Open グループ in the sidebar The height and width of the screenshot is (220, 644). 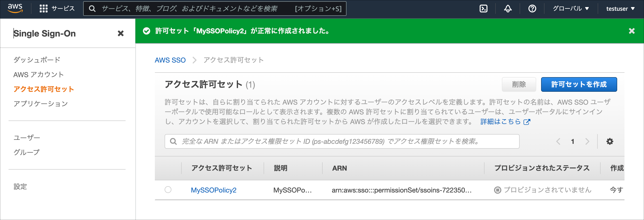point(27,152)
